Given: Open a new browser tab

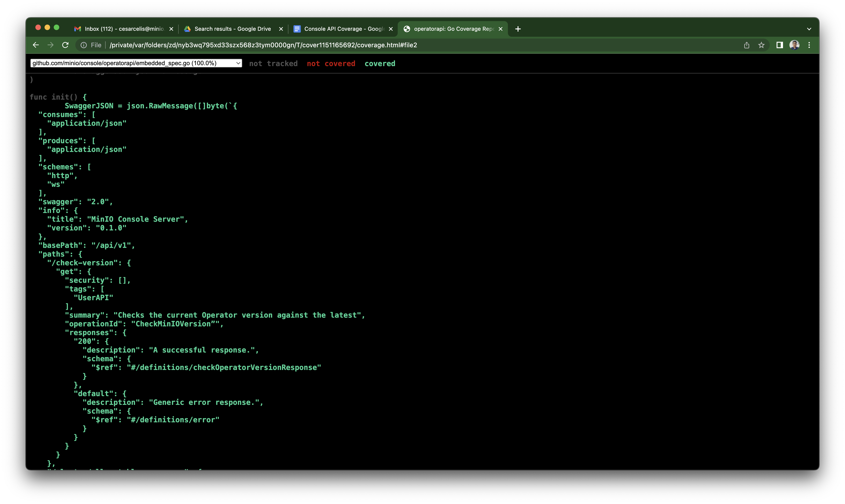Looking at the screenshot, I should pyautogui.click(x=518, y=29).
